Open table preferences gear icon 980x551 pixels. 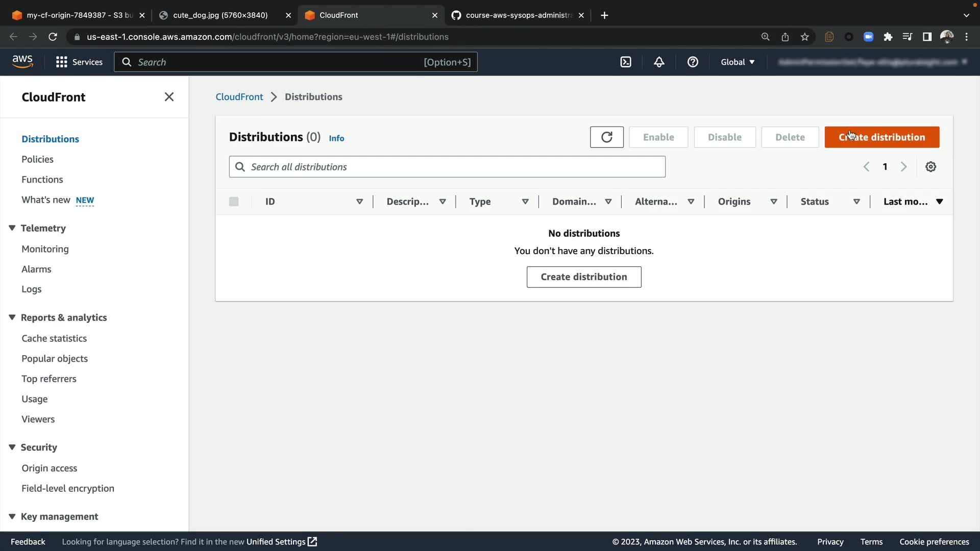(930, 167)
